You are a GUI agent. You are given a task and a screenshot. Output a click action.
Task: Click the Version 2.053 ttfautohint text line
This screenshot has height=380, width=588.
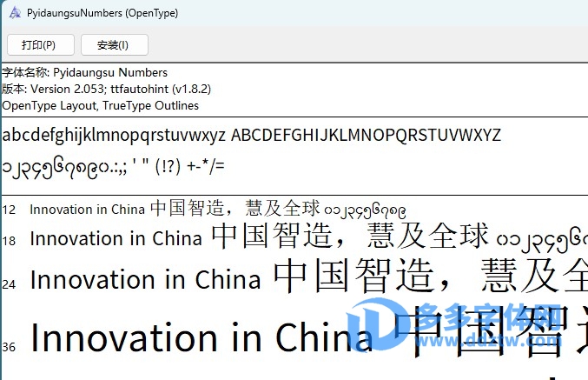tap(106, 89)
